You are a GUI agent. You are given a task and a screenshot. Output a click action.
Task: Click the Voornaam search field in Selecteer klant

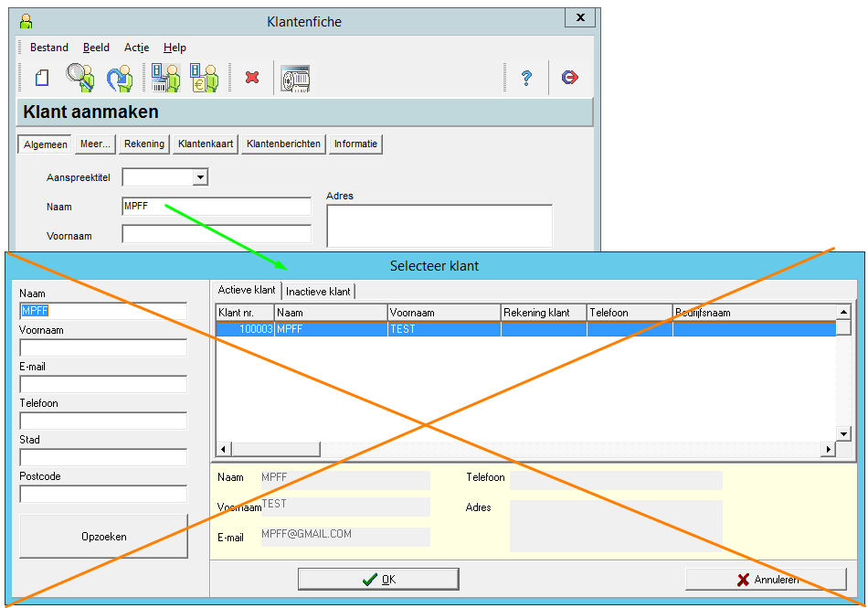coord(103,347)
